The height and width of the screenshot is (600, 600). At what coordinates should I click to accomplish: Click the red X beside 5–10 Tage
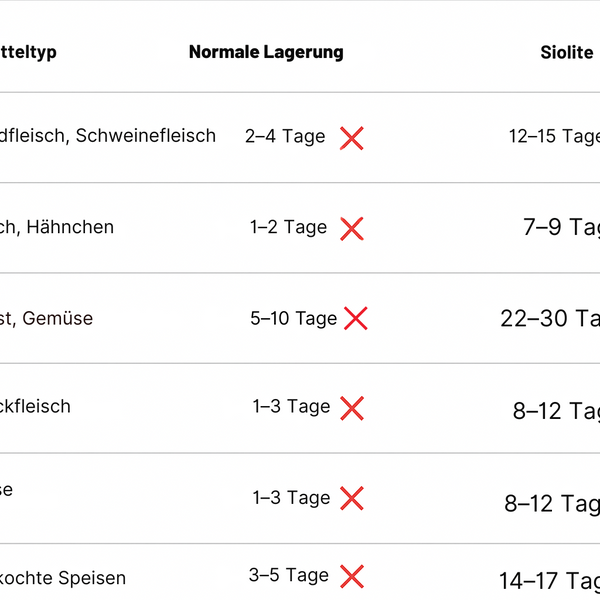355,318
